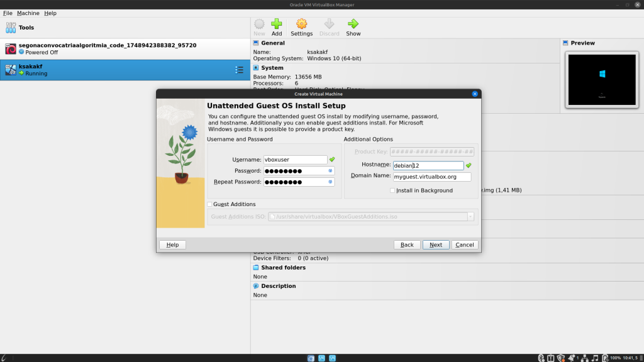Click the Hostname field containing debian12

tap(428, 165)
